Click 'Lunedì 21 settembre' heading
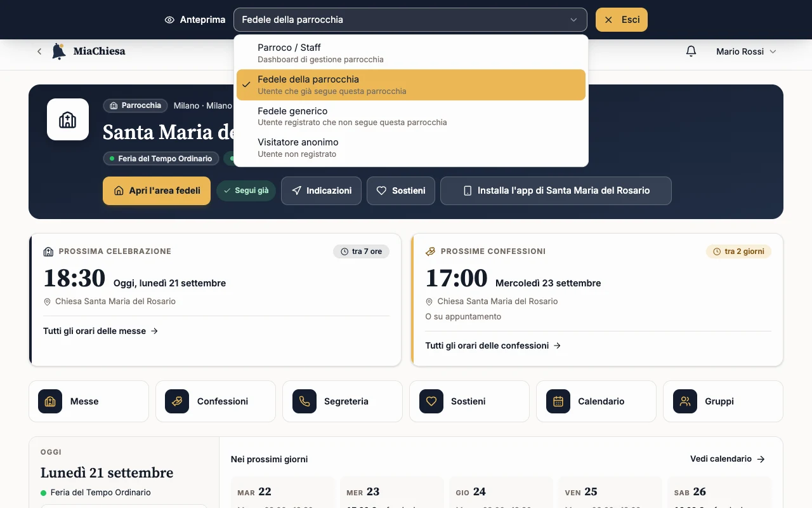This screenshot has width=812, height=508. pos(107,473)
